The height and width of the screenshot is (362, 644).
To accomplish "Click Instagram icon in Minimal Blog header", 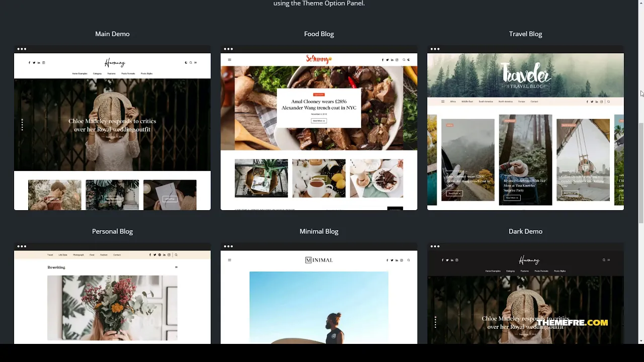I will coord(401,260).
